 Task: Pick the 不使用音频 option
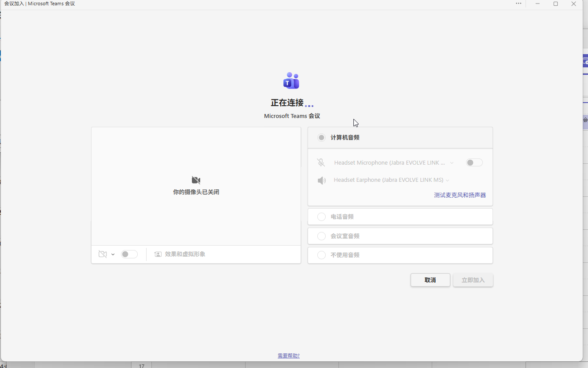(400, 255)
